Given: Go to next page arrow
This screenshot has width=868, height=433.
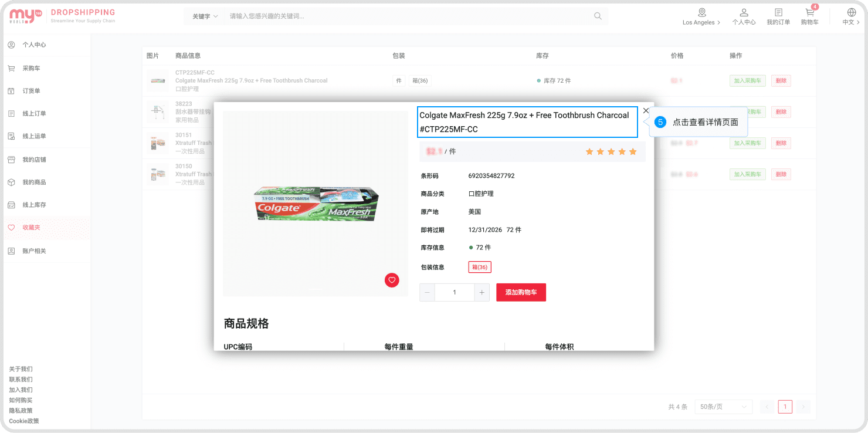Looking at the screenshot, I should coord(803,407).
